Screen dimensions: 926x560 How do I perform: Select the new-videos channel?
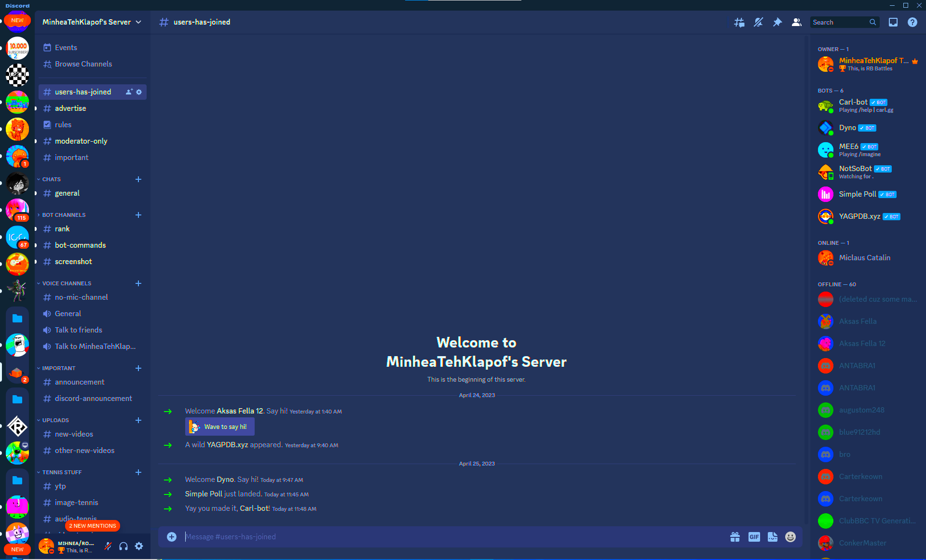pos(93,434)
